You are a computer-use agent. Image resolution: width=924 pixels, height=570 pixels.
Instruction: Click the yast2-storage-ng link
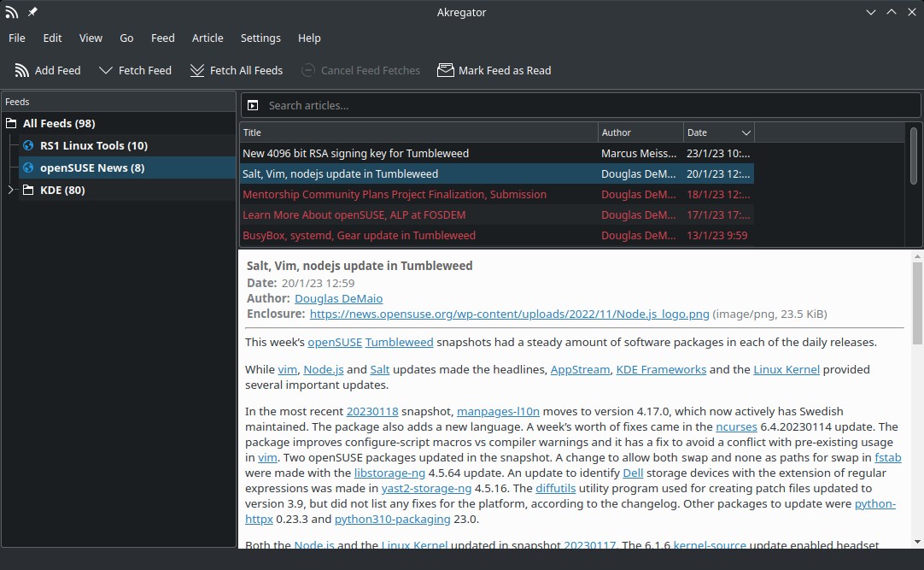click(x=426, y=488)
